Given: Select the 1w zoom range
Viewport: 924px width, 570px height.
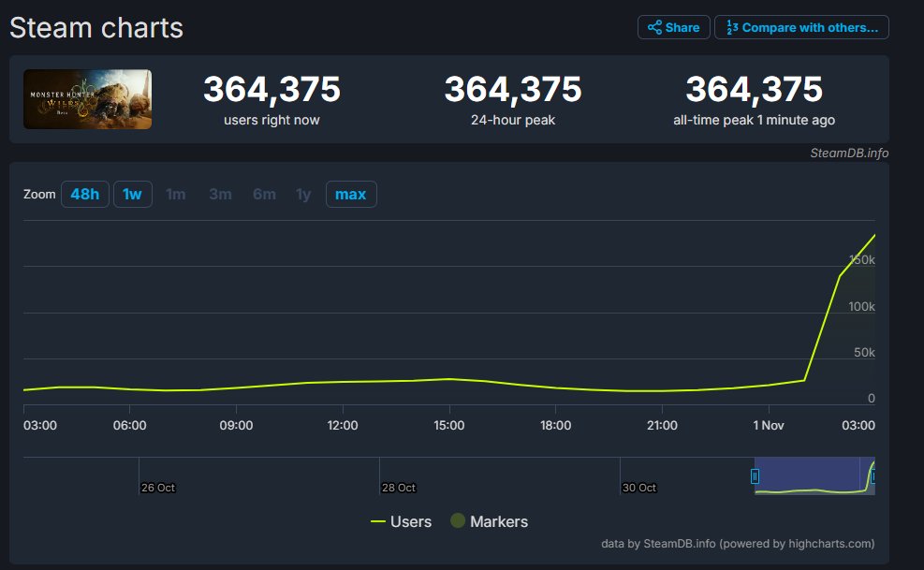Looking at the screenshot, I should point(133,194).
